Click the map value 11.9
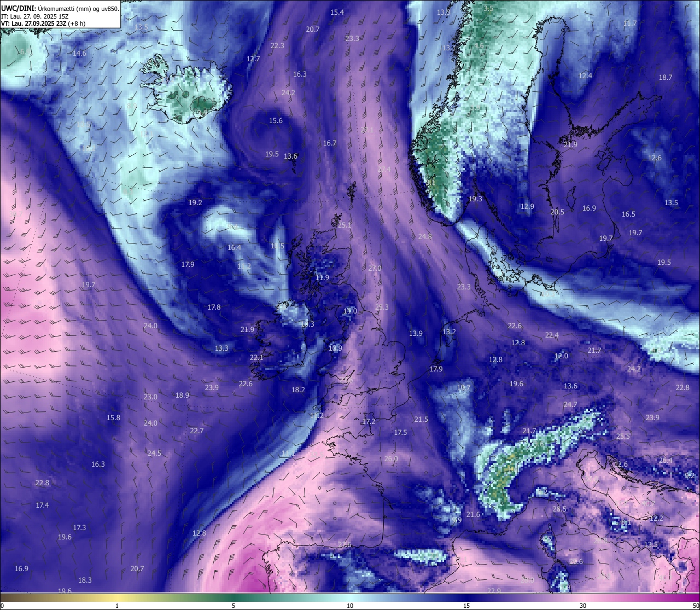Image resolution: width=700 pixels, height=610 pixels. click(x=323, y=277)
